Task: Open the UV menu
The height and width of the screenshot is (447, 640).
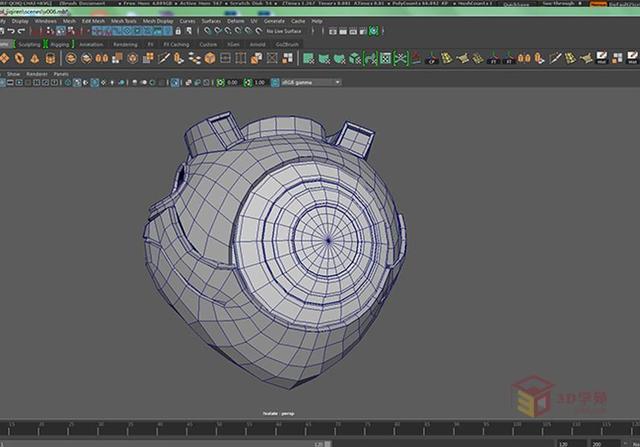Action: coord(254,21)
